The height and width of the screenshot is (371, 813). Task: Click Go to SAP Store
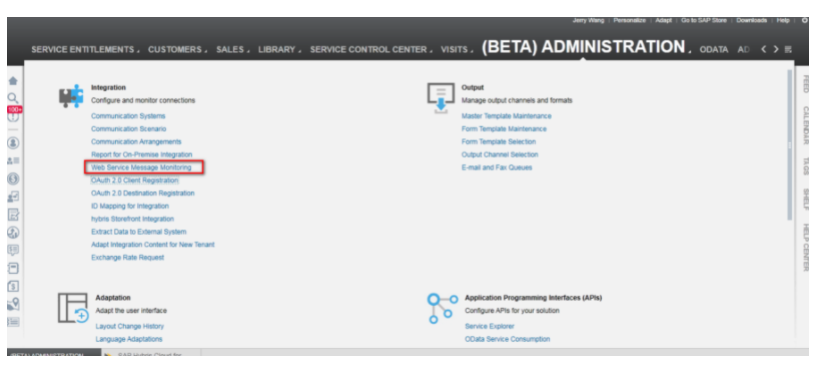pyautogui.click(x=704, y=21)
